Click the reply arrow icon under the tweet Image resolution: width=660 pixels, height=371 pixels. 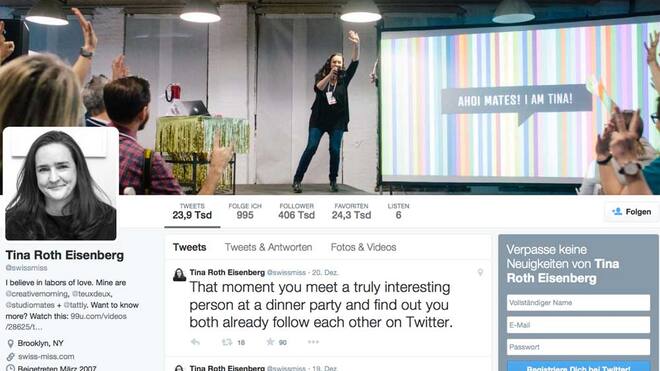click(x=195, y=342)
